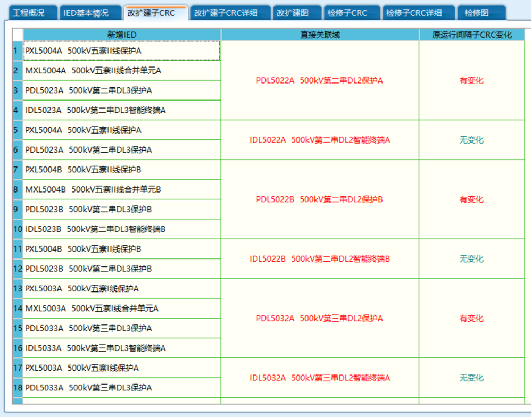This screenshot has width=532, height=417.
Task: Switch to the 检修子CRC详细 tab
Action: pyautogui.click(x=414, y=13)
